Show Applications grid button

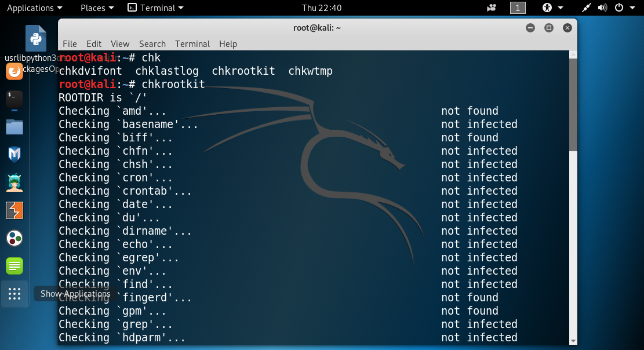14,294
